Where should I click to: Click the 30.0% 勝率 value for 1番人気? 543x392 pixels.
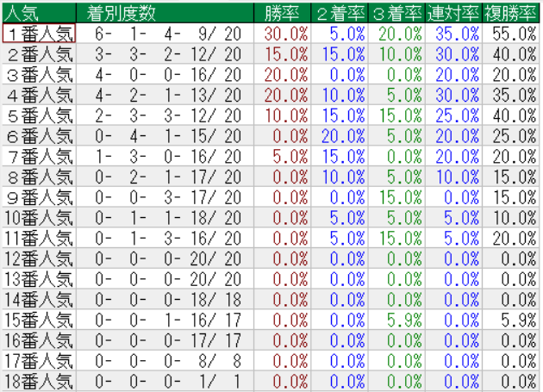(285, 33)
